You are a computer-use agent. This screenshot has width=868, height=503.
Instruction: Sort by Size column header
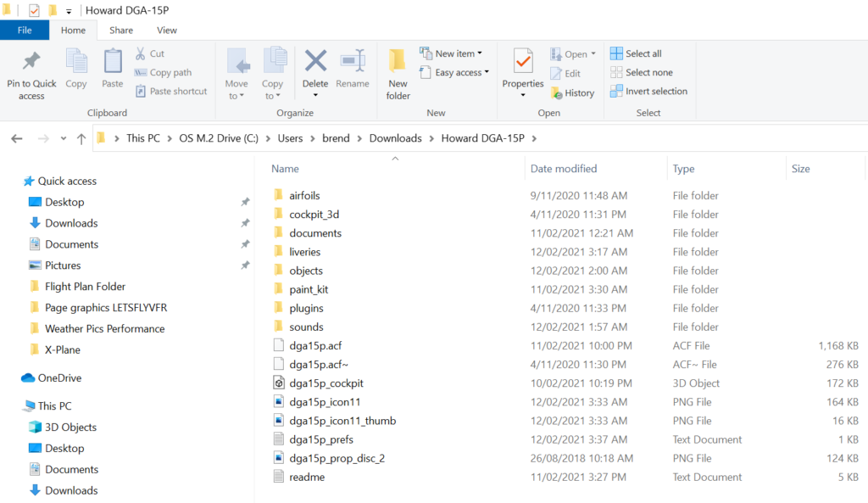800,169
